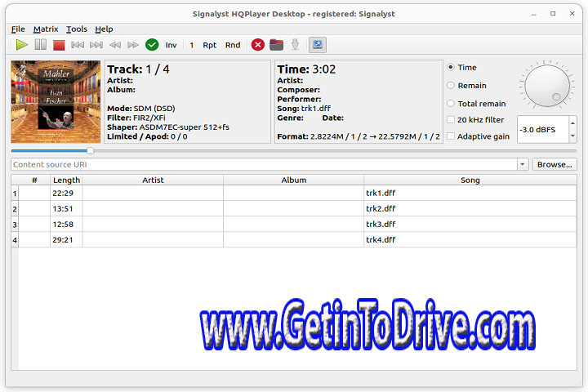Sort by the Artist column header

point(153,180)
